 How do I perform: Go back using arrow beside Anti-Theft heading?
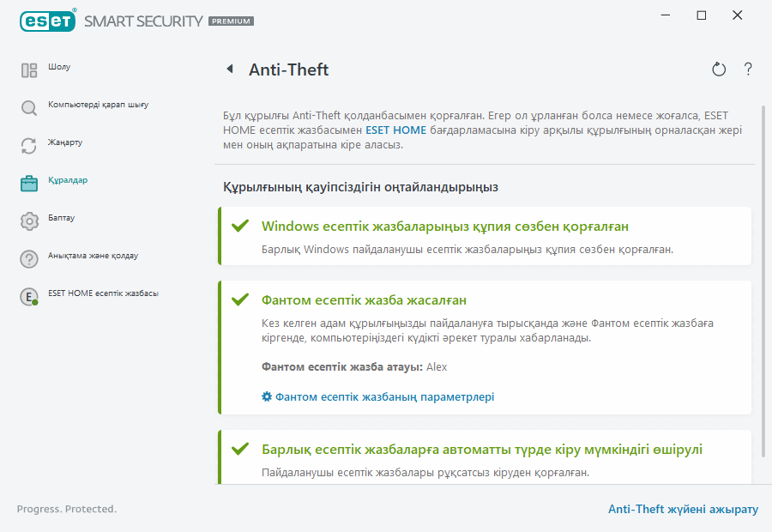click(228, 70)
